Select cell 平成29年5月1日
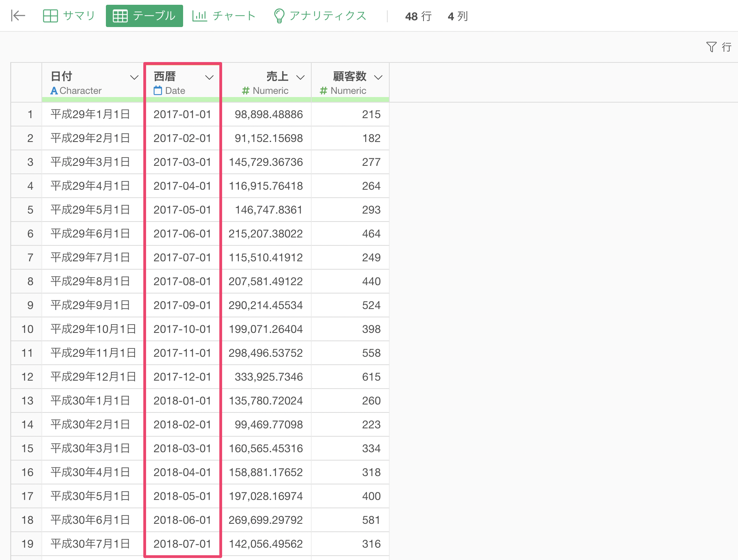Image resolution: width=738 pixels, height=560 pixels. 92,210
